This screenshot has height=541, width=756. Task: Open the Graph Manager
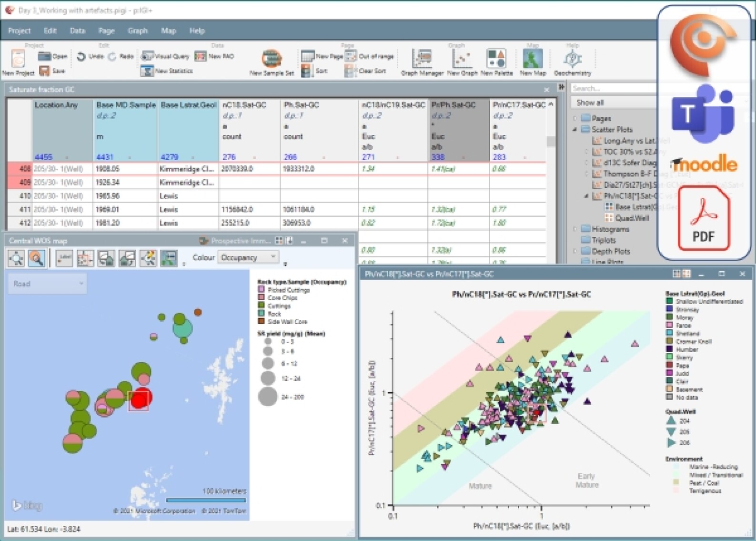click(422, 59)
